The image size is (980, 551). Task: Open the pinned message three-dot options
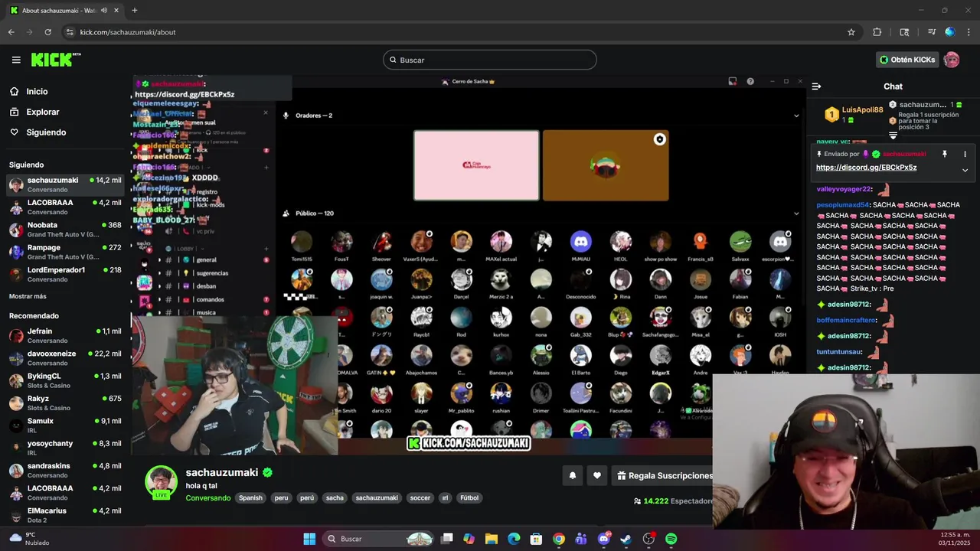coord(965,154)
